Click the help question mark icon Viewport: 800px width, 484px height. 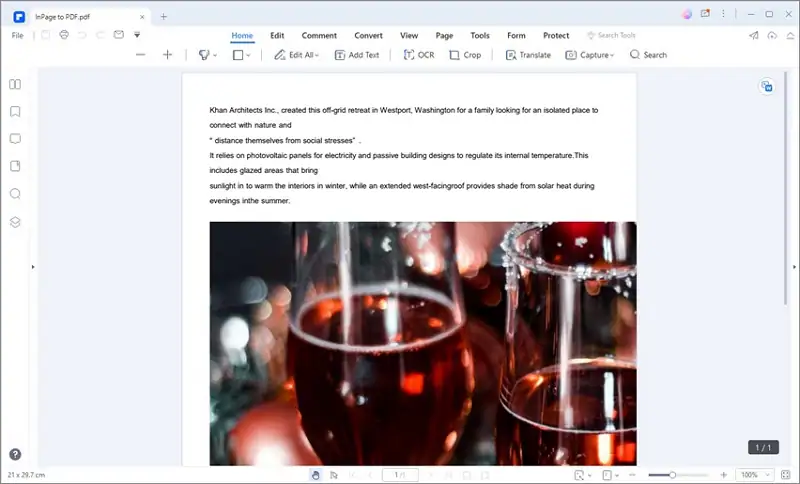tap(15, 454)
